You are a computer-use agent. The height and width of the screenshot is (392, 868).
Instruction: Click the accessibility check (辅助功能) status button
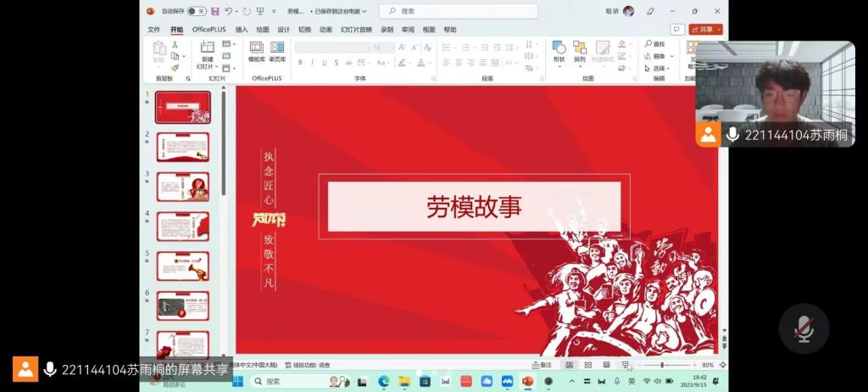point(307,365)
